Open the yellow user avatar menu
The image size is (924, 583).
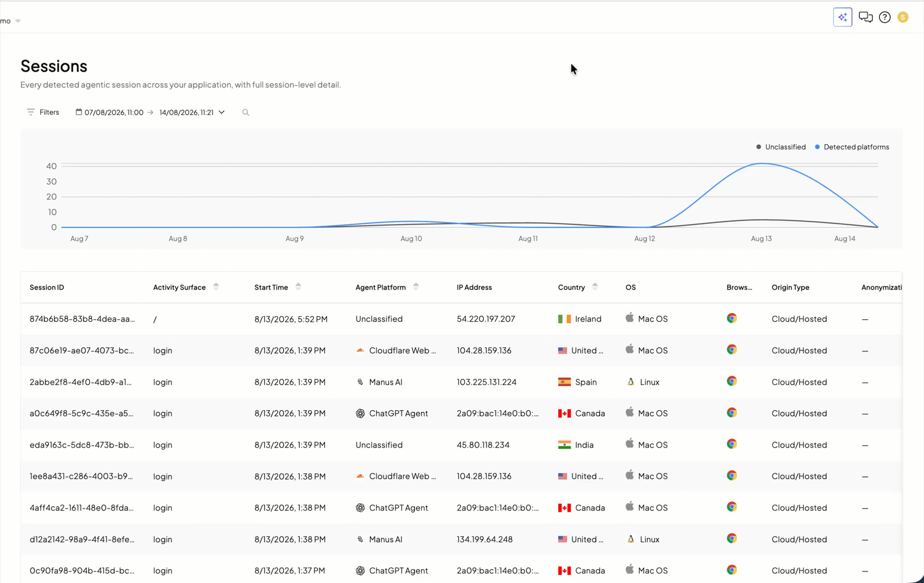coord(903,17)
